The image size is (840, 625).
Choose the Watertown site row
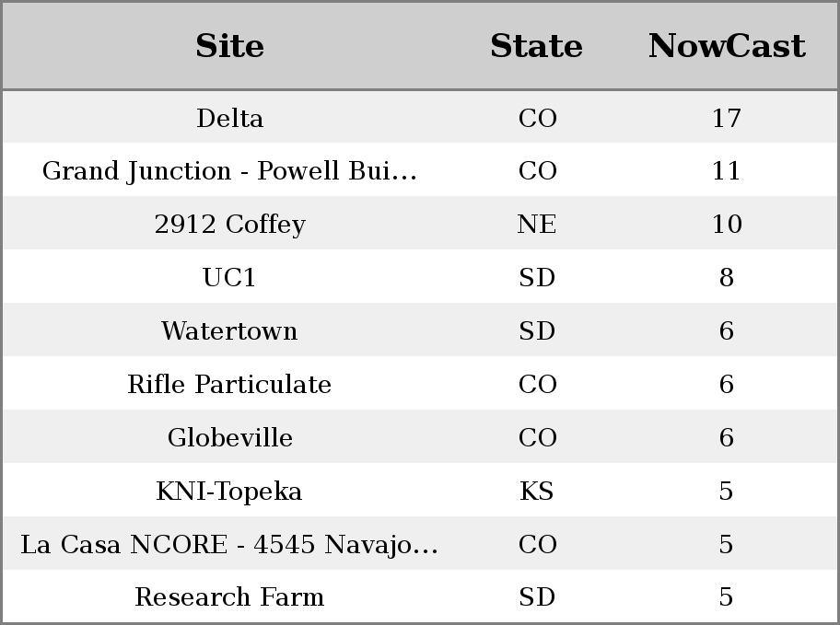click(420, 330)
